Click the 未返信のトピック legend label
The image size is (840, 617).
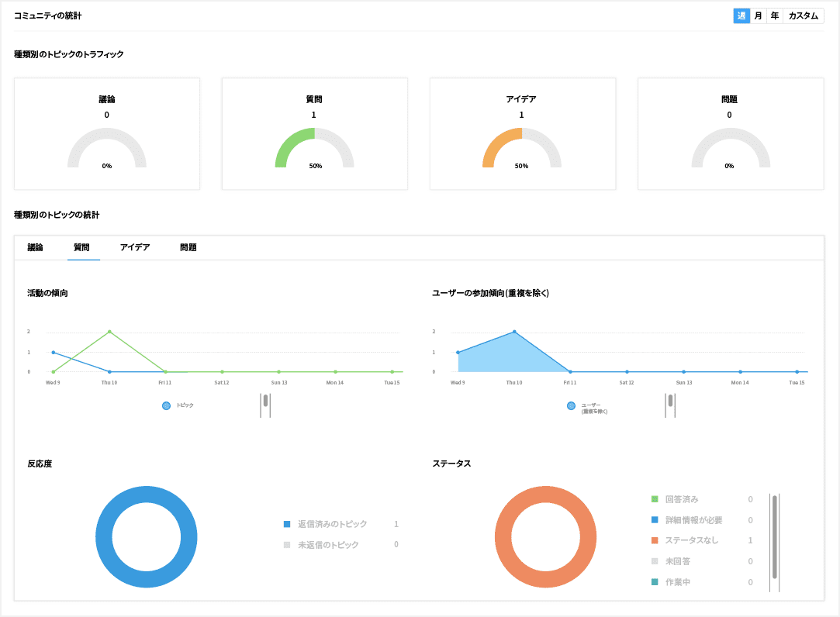(328, 545)
